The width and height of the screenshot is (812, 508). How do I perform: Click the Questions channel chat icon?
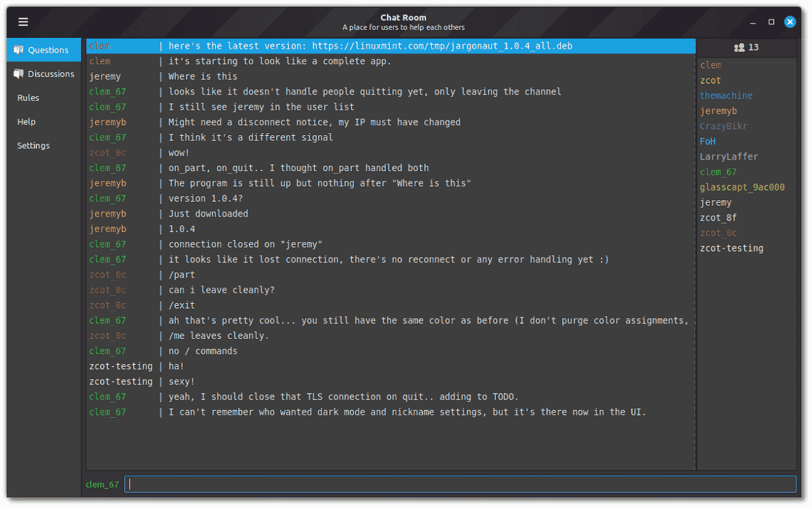coord(18,50)
